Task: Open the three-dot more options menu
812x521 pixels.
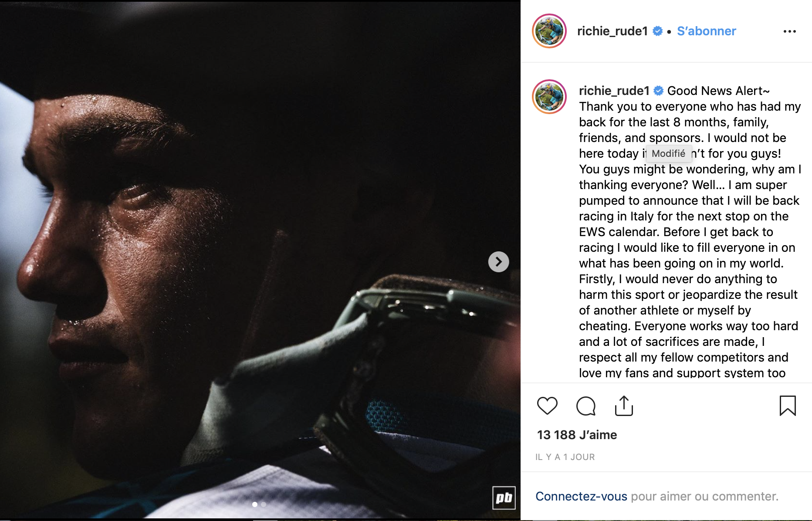Action: tap(789, 31)
